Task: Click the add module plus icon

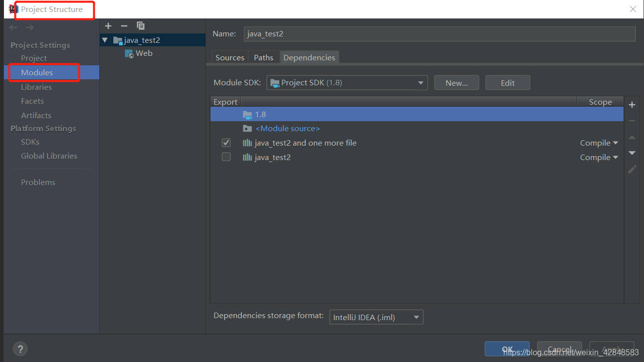Action: pos(108,25)
